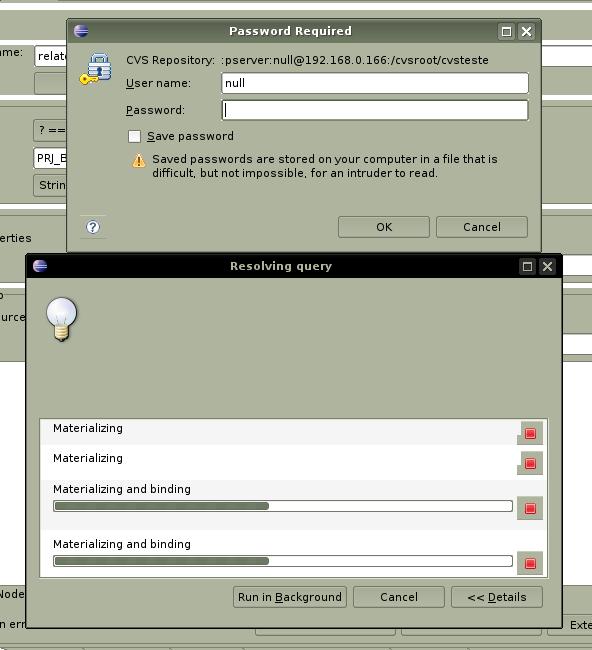Click the warning triangle icon
The height and width of the screenshot is (650, 592).
click(139, 160)
